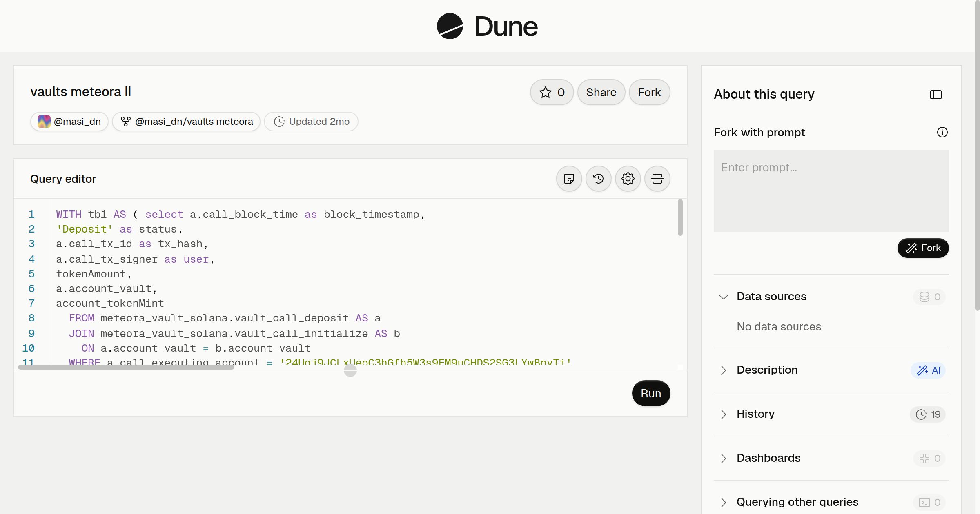Open the forked-from @masi_dn/vaults meteora link
The image size is (980, 514).
186,122
